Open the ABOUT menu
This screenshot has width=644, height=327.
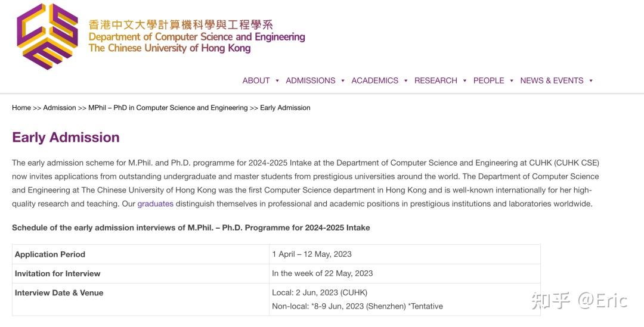point(256,80)
